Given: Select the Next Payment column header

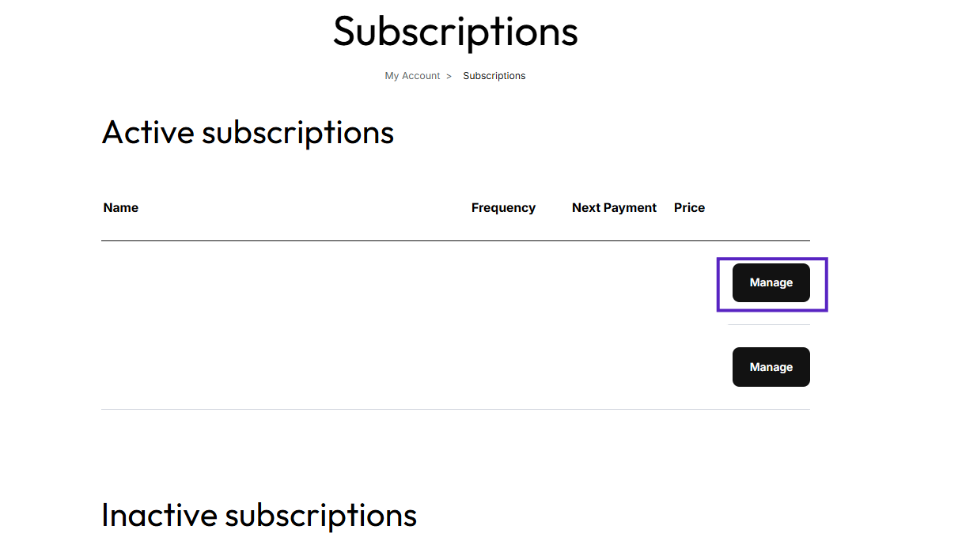Looking at the screenshot, I should (x=614, y=208).
